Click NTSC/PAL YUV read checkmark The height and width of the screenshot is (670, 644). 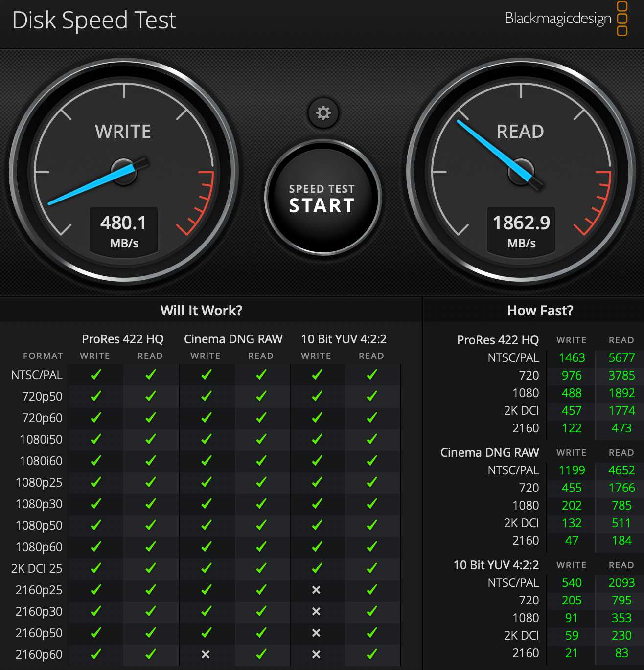[372, 375]
